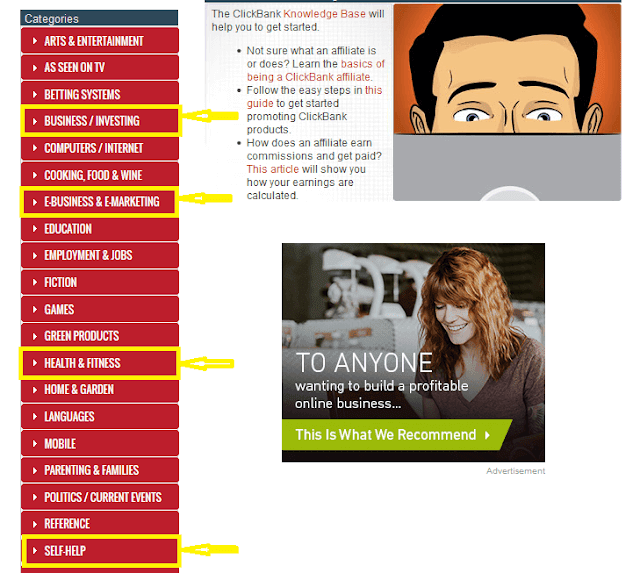This screenshot has height=573, width=640.
Task: Expand the Fiction category arrow
Action: (x=35, y=282)
